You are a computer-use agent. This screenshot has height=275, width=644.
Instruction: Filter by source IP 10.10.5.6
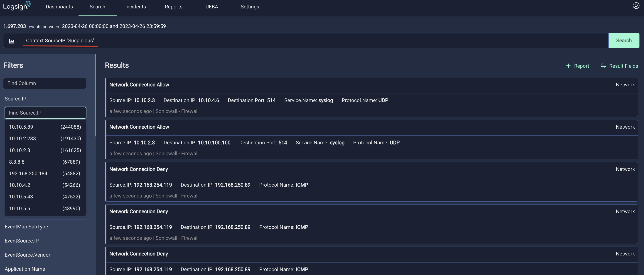click(x=45, y=208)
